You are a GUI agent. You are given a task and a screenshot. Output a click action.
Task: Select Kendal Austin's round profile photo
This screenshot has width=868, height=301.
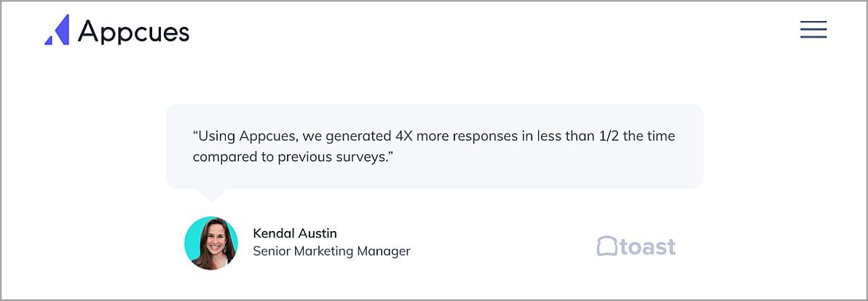[211, 243]
